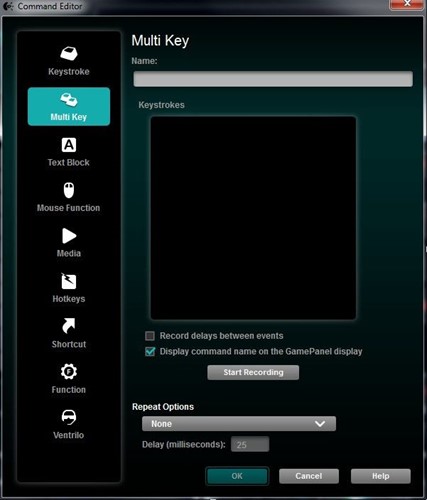Click the Cancel button
This screenshot has width=427, height=500.
(309, 476)
